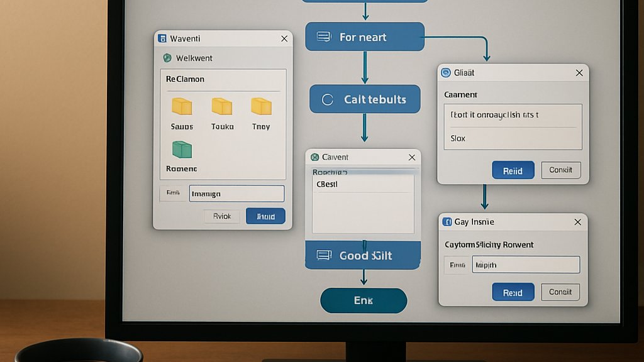Click the input field in Gay Insne window
Image resolution: width=644 pixels, height=362 pixels.
(x=526, y=265)
